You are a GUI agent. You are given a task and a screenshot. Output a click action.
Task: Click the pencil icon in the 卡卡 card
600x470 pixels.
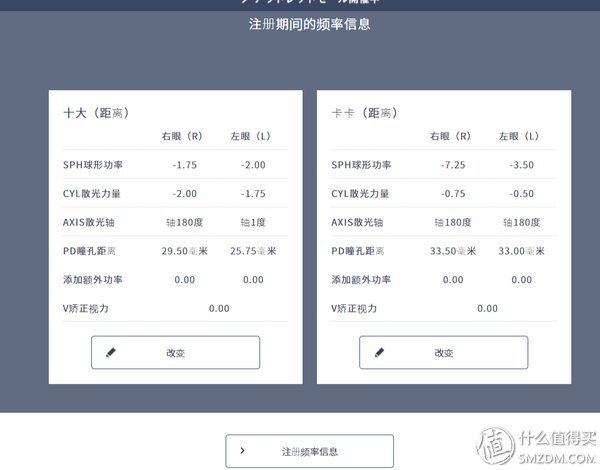[x=379, y=352]
